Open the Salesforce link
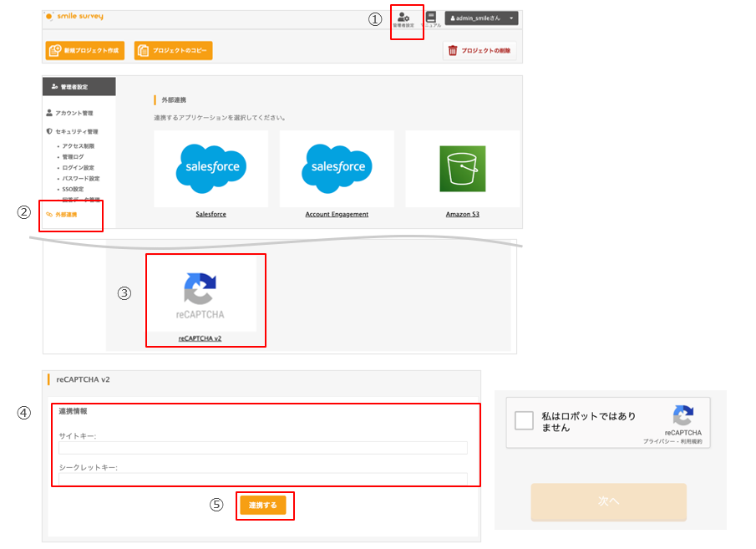Image resolution: width=756 pixels, height=549 pixels. tap(211, 214)
